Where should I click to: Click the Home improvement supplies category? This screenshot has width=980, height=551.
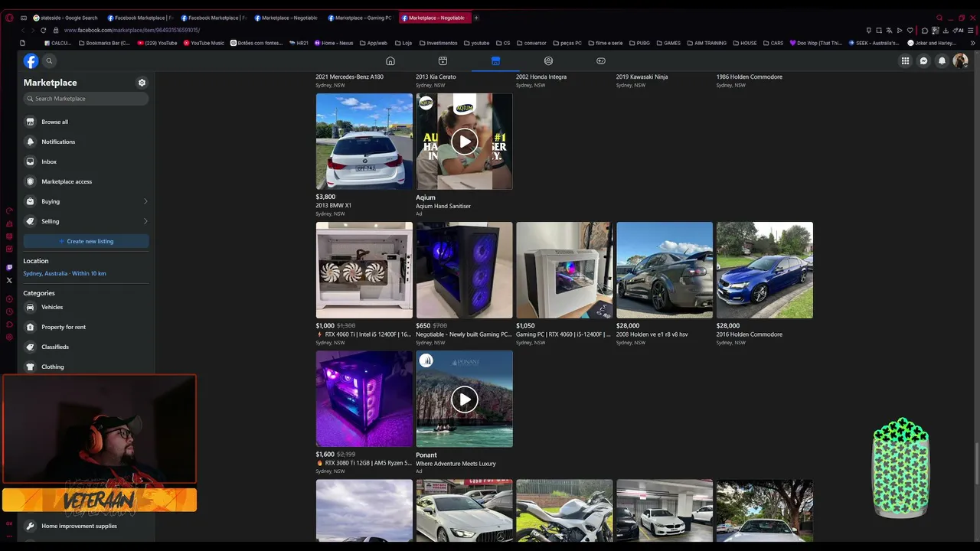pos(86,526)
